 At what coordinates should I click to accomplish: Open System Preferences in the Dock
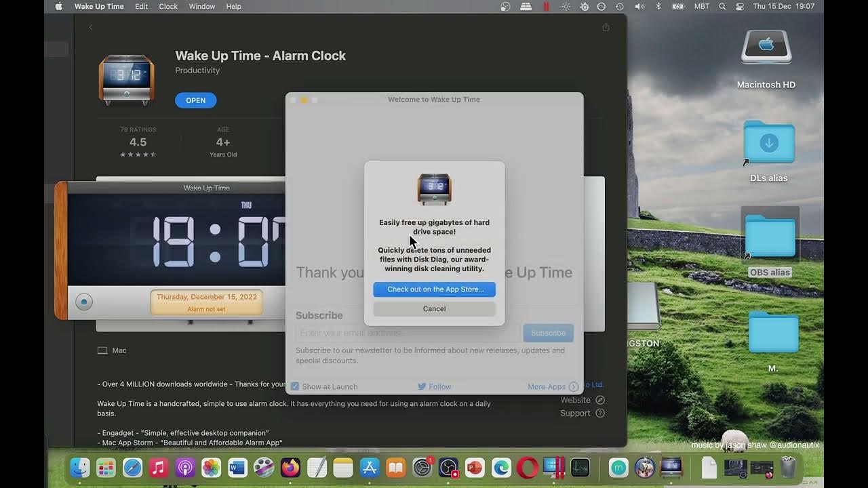tap(422, 468)
